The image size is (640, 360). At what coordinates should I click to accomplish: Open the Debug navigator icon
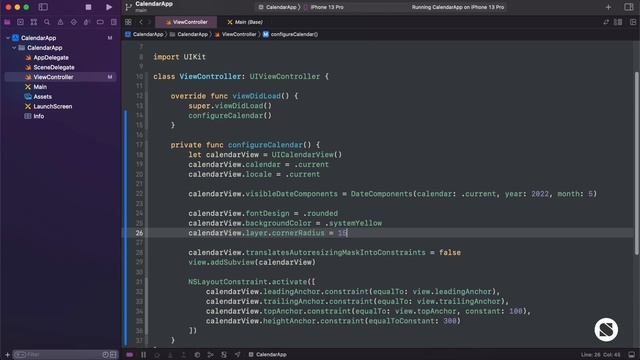pos(87,22)
